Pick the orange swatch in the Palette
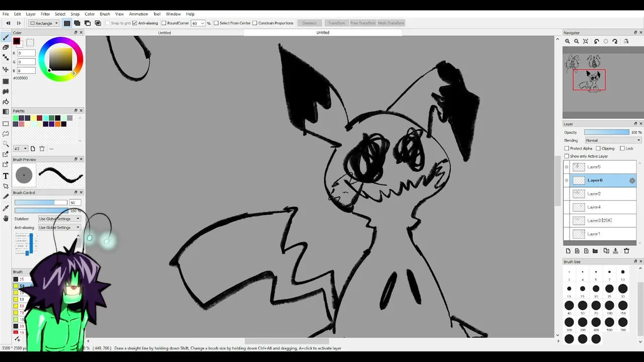Screen dimensions: 644x362 58,124
